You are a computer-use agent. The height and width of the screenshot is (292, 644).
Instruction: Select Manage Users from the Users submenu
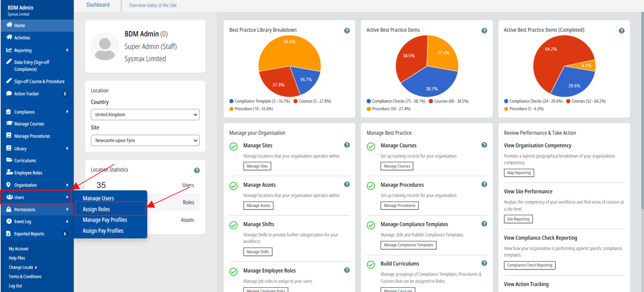click(x=98, y=198)
